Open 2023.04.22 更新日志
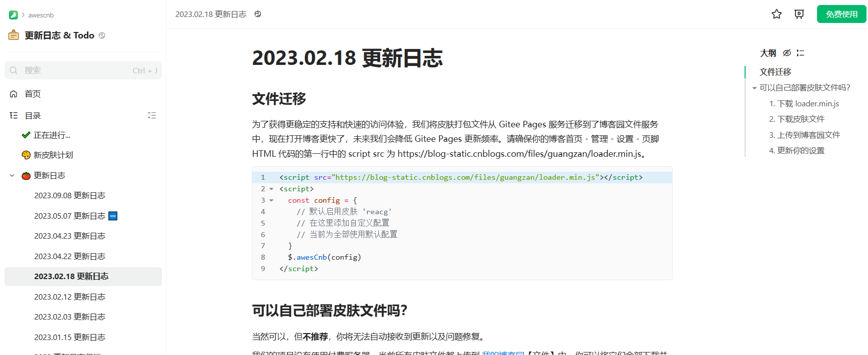Image resolution: width=868 pixels, height=355 pixels. [69, 257]
